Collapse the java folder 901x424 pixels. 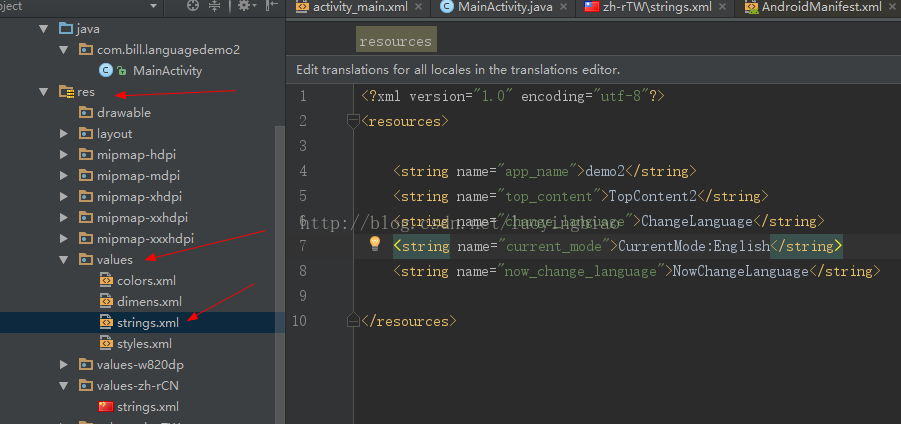44,29
